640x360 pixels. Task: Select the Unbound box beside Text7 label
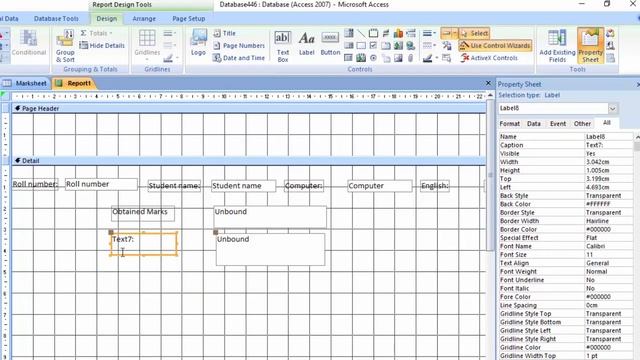click(270, 249)
